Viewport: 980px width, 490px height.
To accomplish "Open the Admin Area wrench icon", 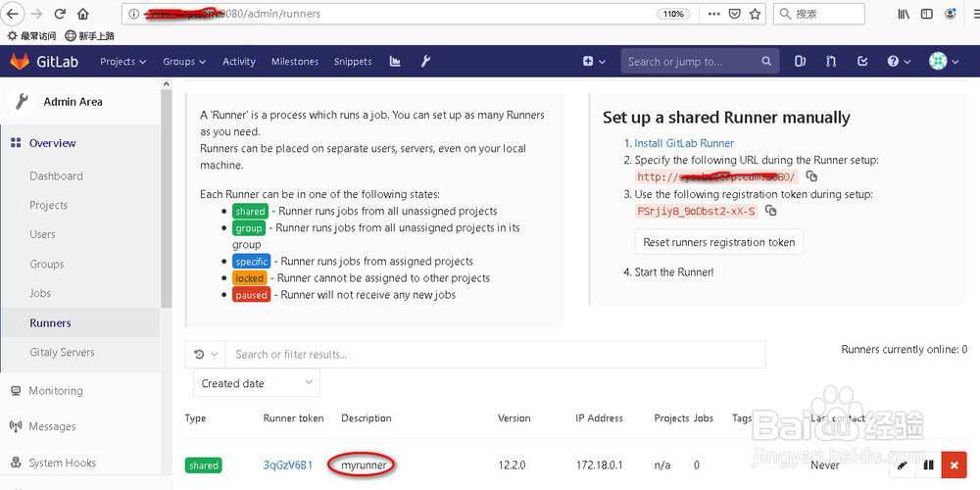I will tap(425, 61).
